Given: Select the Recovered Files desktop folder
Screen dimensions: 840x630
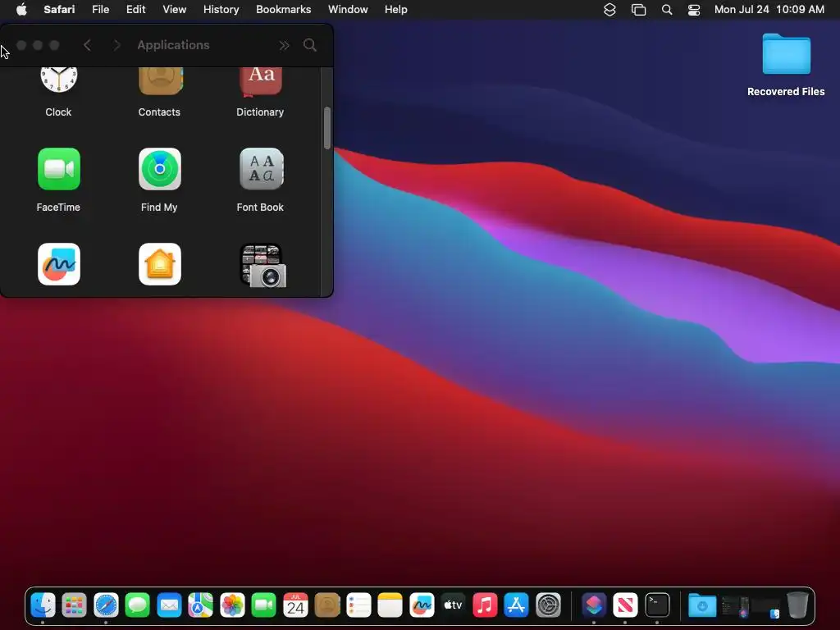Looking at the screenshot, I should tap(786, 66).
